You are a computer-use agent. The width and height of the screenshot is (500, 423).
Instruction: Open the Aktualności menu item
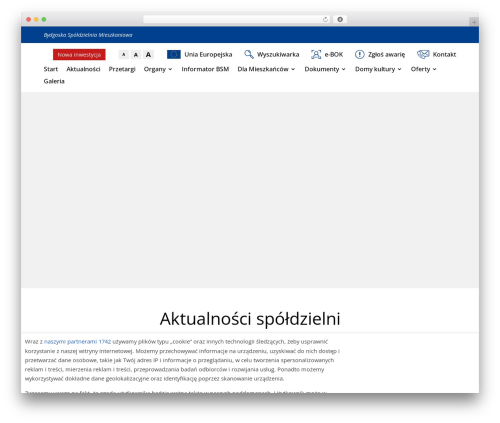[x=83, y=69]
